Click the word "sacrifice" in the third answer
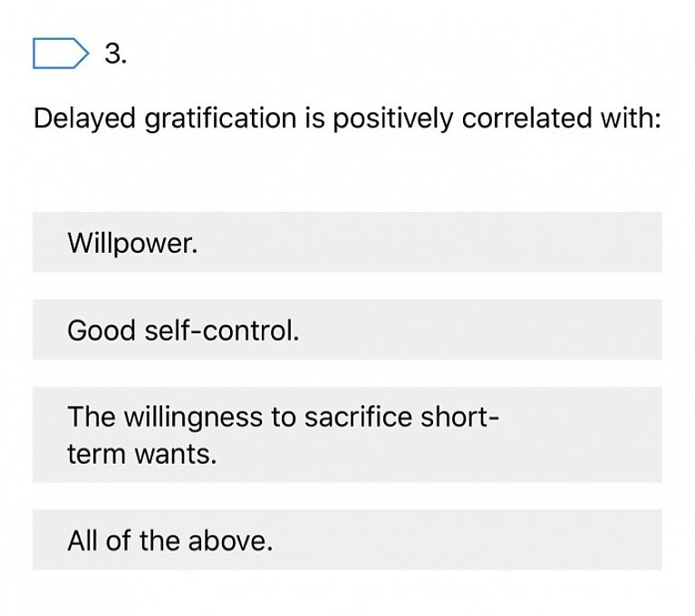The height and width of the screenshot is (616, 695). 359,417
